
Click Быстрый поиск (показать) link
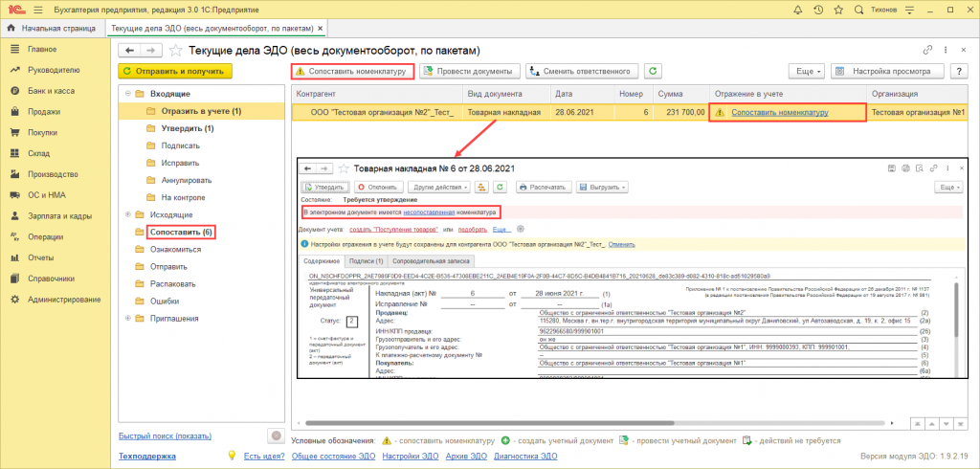click(165, 435)
